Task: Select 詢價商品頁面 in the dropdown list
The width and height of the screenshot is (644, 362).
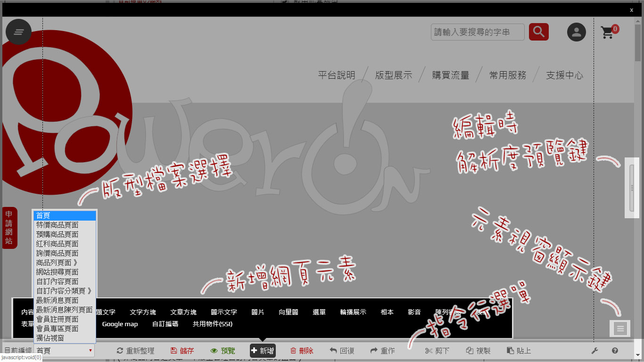Action: 65,253
